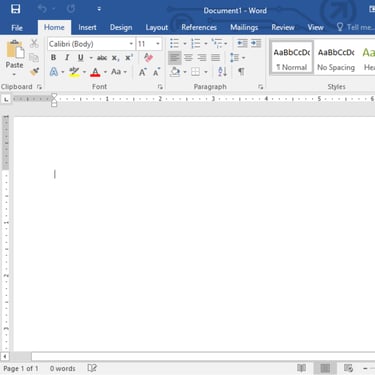Apply red font color
This screenshot has width=375, height=375.
click(95, 72)
